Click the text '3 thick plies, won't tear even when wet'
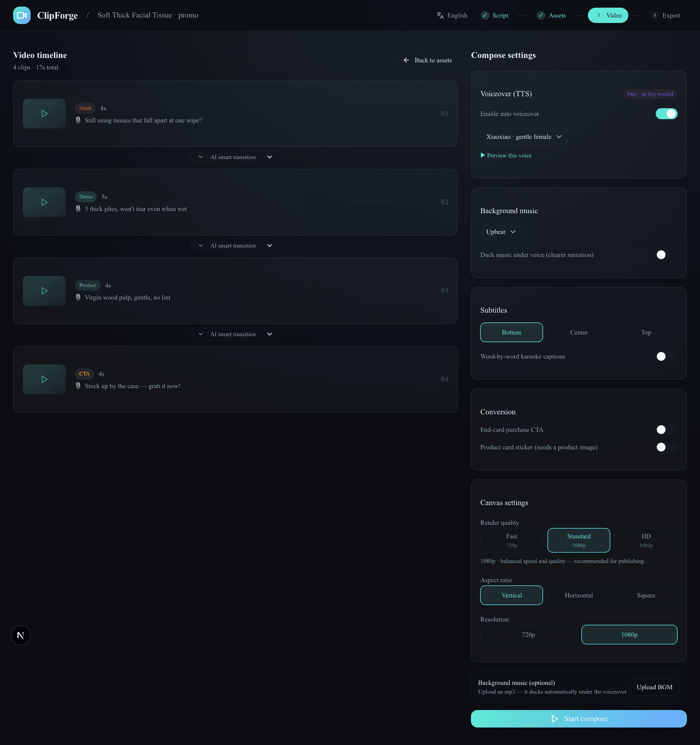 (136, 209)
